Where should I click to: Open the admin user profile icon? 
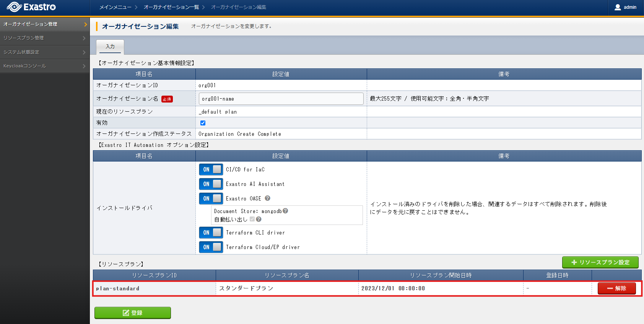coord(618,7)
